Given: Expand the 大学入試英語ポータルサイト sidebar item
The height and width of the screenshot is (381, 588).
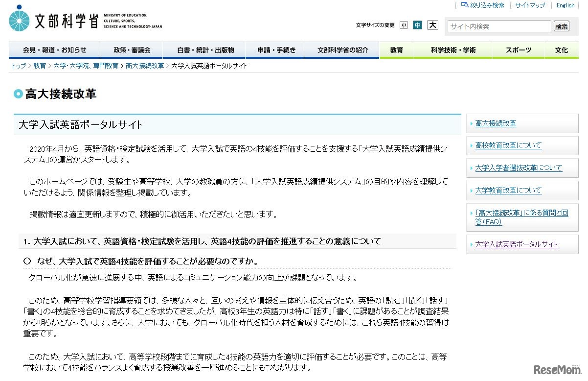Looking at the screenshot, I should pyautogui.click(x=517, y=244).
